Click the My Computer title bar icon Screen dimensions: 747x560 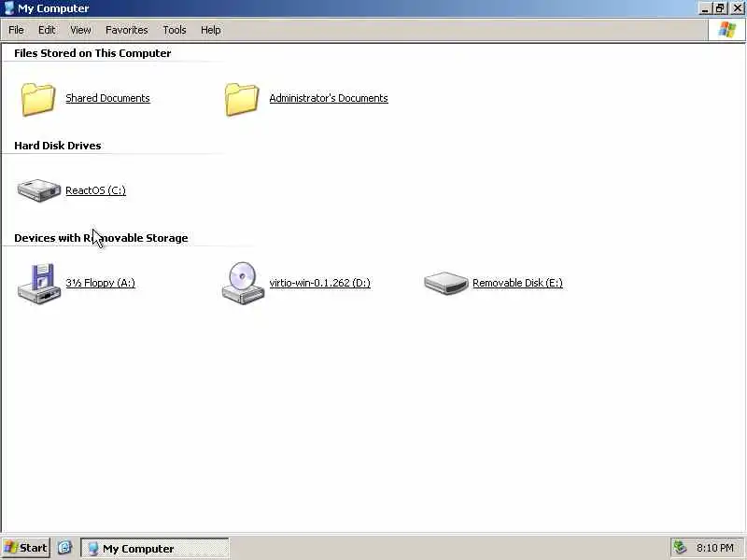click(9, 8)
